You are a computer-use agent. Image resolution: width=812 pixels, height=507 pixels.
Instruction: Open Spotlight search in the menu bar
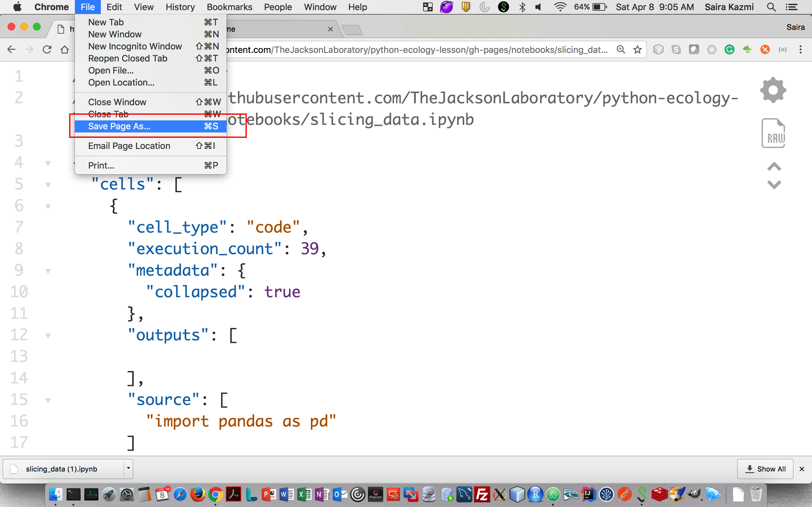pos(771,7)
